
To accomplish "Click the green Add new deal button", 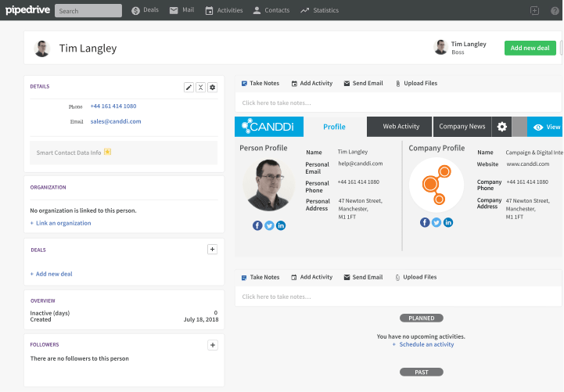I will pyautogui.click(x=530, y=48).
